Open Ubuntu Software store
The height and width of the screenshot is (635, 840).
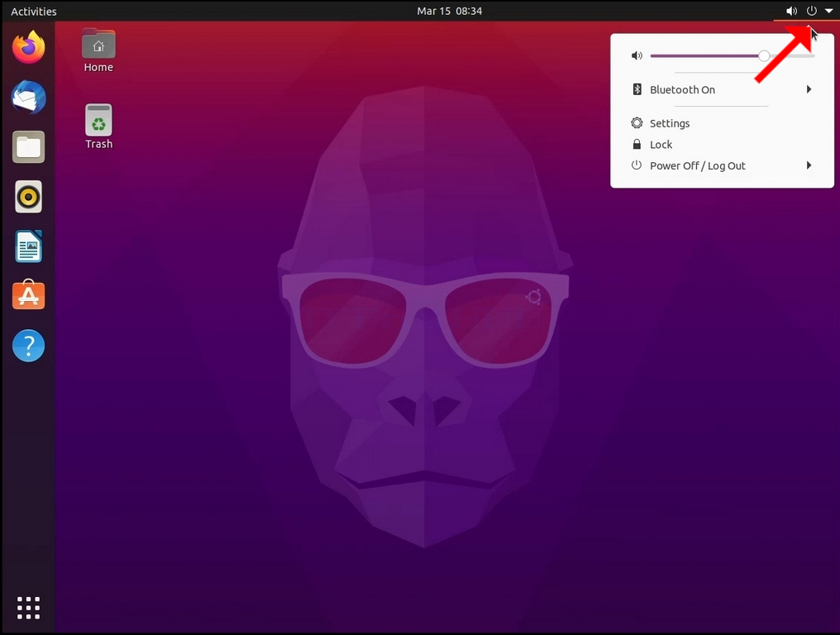(28, 294)
